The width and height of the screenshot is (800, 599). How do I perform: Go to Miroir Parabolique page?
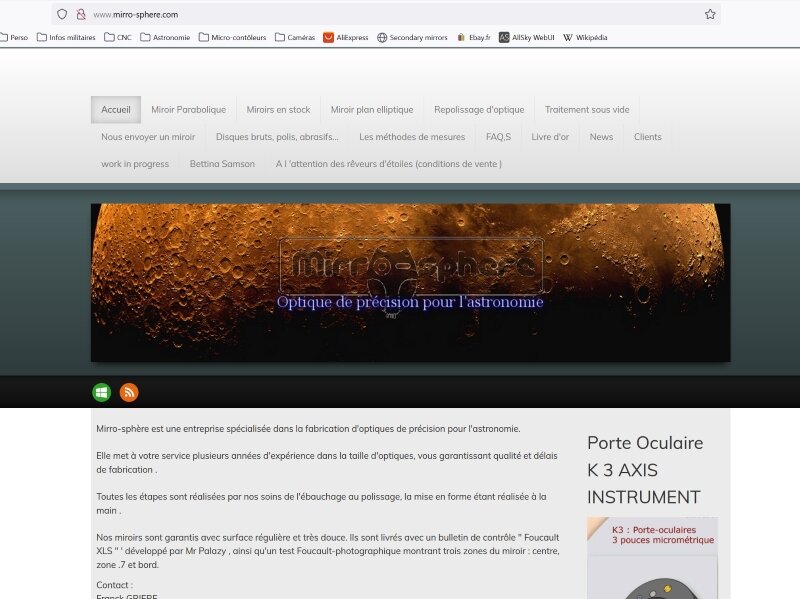coord(188,110)
